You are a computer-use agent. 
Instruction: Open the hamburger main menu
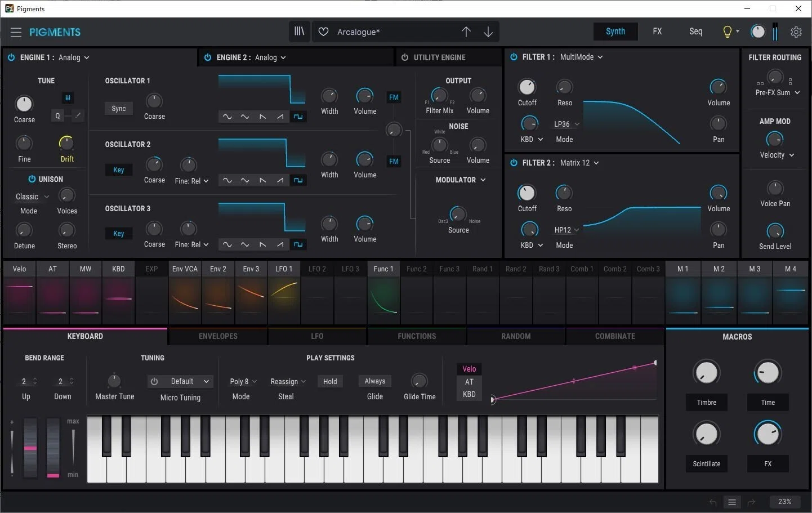pos(16,32)
